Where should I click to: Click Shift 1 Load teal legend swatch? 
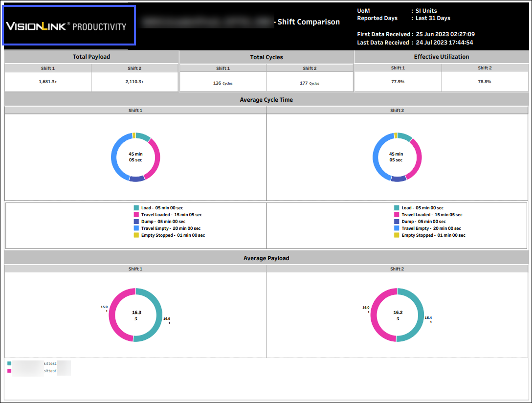(x=136, y=208)
